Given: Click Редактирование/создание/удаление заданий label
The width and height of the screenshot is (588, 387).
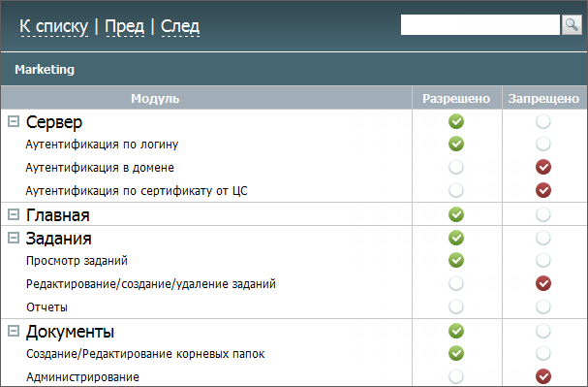Looking at the screenshot, I should pyautogui.click(x=151, y=284).
